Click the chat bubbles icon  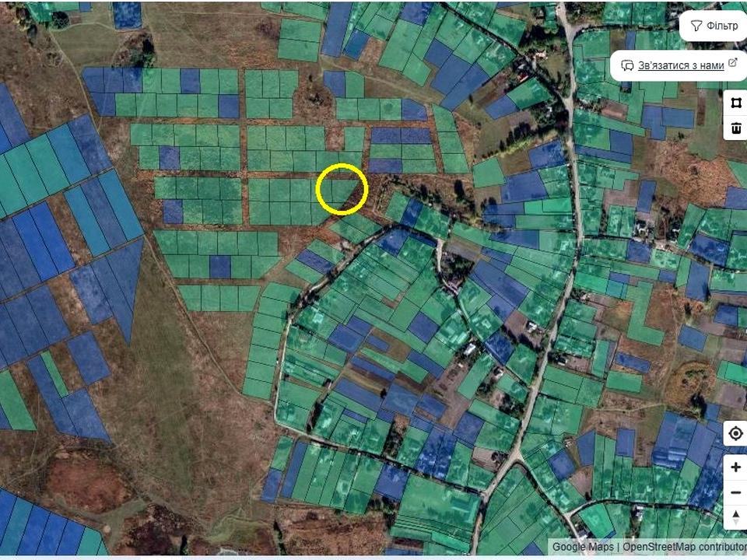pos(627,65)
